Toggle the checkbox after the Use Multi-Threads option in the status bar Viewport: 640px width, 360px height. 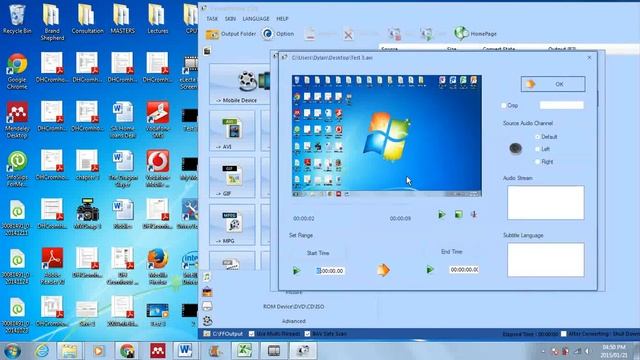tap(307, 334)
